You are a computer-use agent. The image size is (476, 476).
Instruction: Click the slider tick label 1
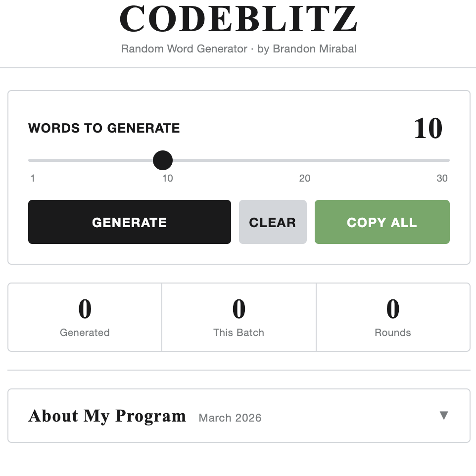pyautogui.click(x=33, y=179)
